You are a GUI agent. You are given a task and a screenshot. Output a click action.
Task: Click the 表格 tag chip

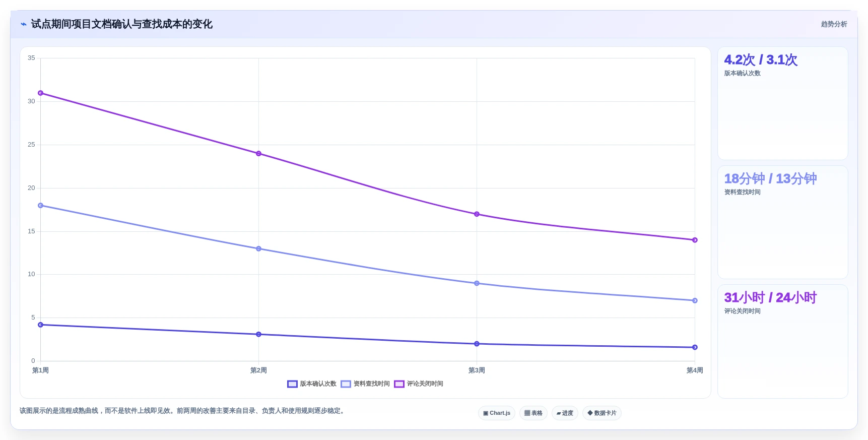tap(533, 413)
